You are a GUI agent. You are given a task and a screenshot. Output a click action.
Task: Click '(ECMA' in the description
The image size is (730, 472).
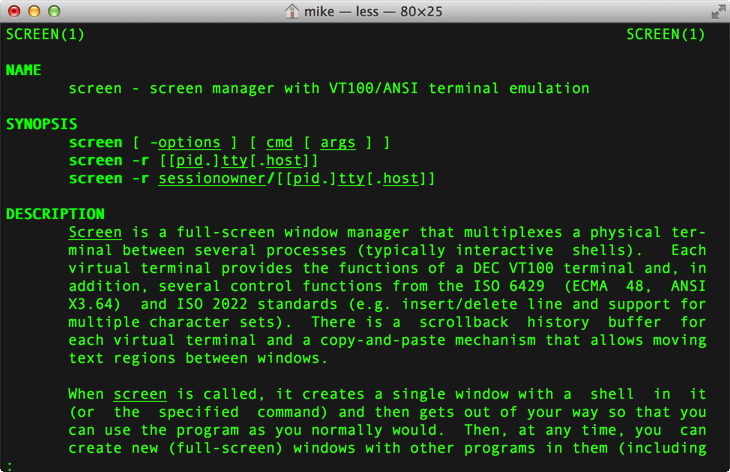point(585,286)
